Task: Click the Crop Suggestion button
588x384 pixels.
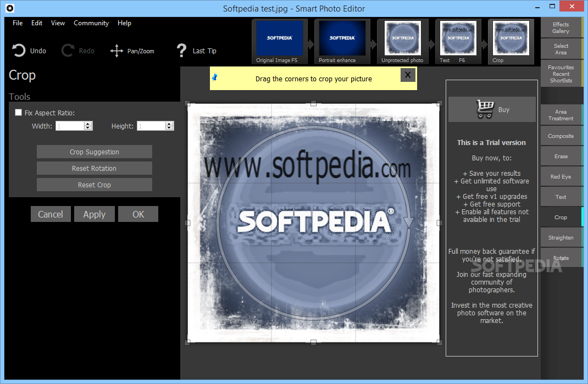Action: [x=95, y=152]
